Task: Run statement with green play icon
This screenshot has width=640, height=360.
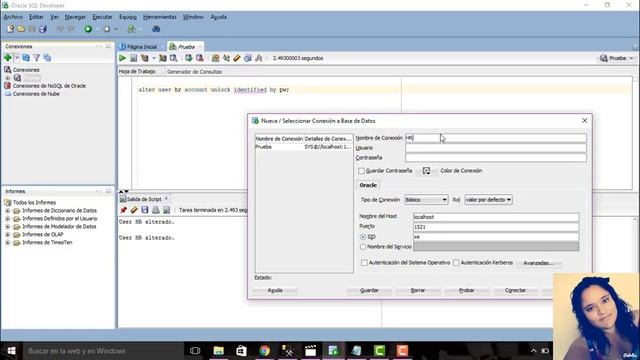Action: click(x=122, y=58)
